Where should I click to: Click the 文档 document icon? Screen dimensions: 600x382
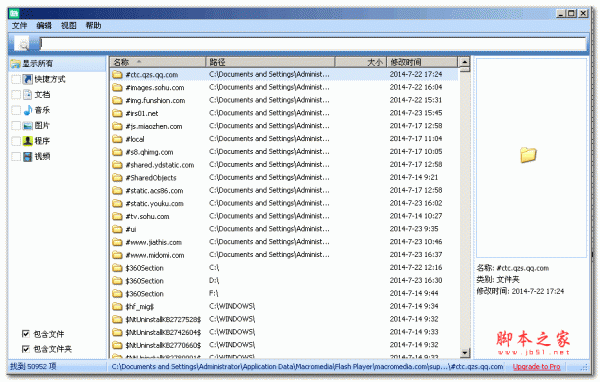click(x=28, y=95)
